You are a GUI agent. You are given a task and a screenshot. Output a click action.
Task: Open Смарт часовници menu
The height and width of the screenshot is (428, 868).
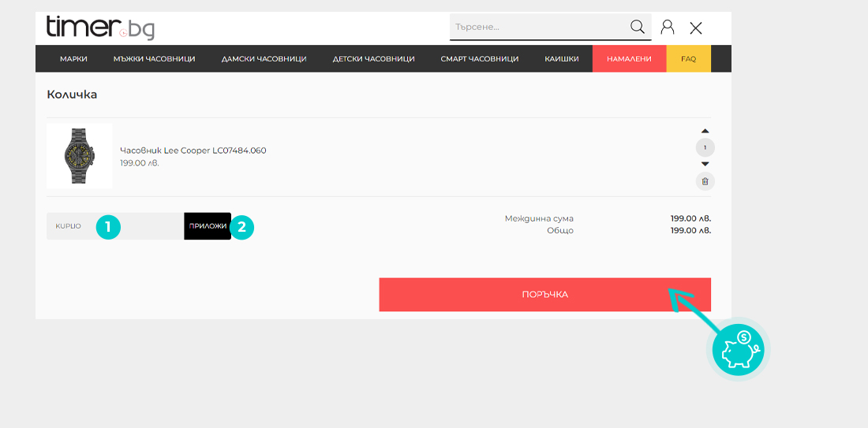point(480,58)
